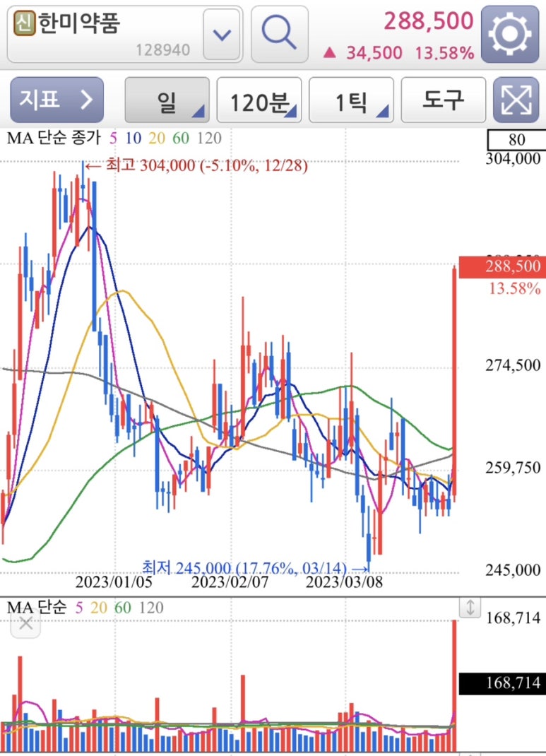Tap the 2023/01/05 date label
This screenshot has height=756, width=546.
pos(114,582)
